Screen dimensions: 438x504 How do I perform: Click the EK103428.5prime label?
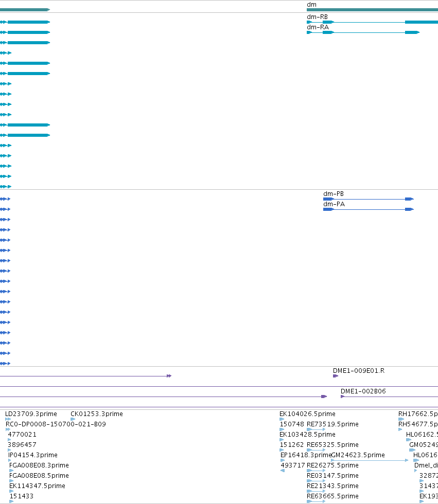[307, 434]
